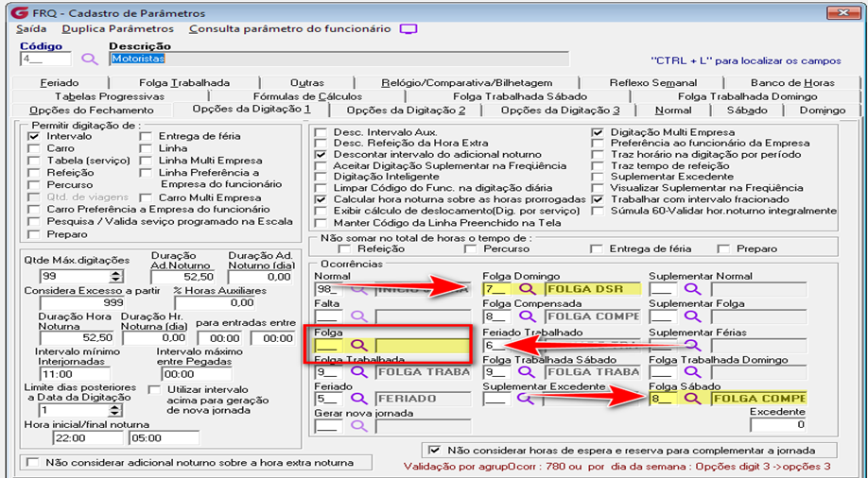The height and width of the screenshot is (478, 868).
Task: Click Intervalo máximo entre Pegadas field
Action: (x=197, y=374)
